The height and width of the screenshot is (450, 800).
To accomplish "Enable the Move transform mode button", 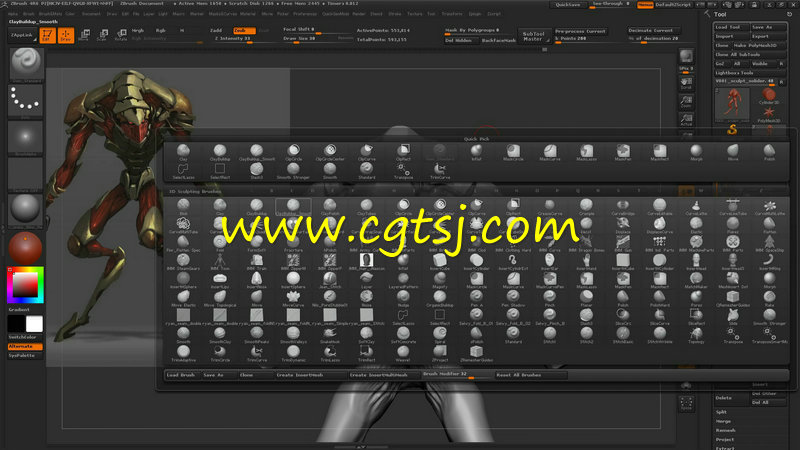I will [x=84, y=35].
